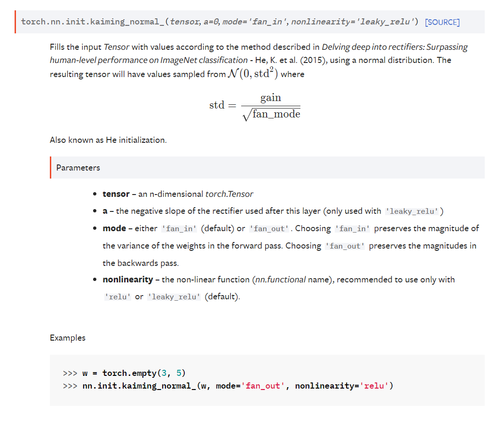504x421 pixels.
Task: Click the italic 'nn.functional' text
Action: [280, 280]
